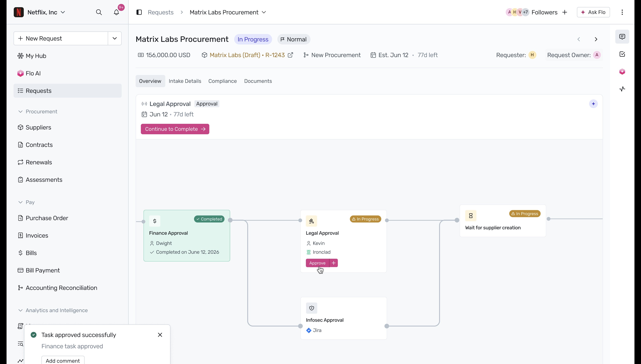This screenshot has width=641, height=364.
Task: Open Bills in sidebar
Action: [68, 253]
